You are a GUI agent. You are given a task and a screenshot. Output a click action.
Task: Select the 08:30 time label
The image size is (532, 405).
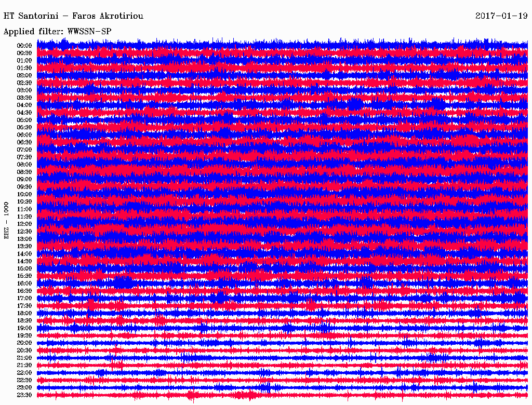pyautogui.click(x=24, y=172)
